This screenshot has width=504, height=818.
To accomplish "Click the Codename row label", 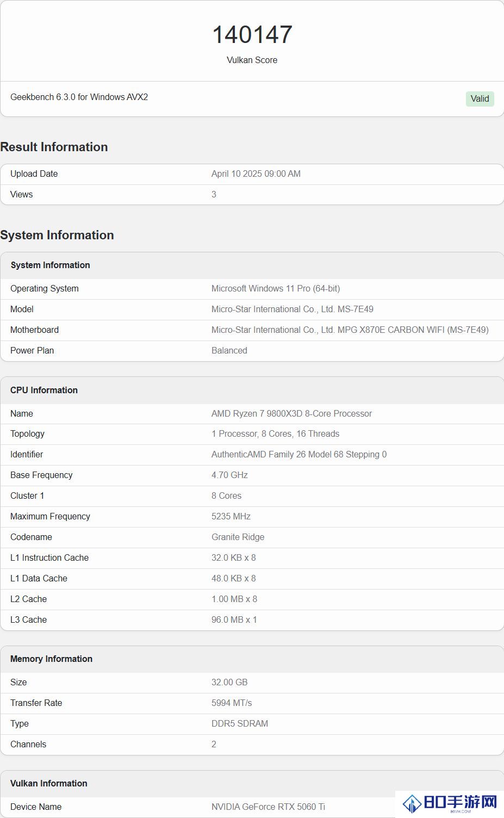I will (x=31, y=537).
